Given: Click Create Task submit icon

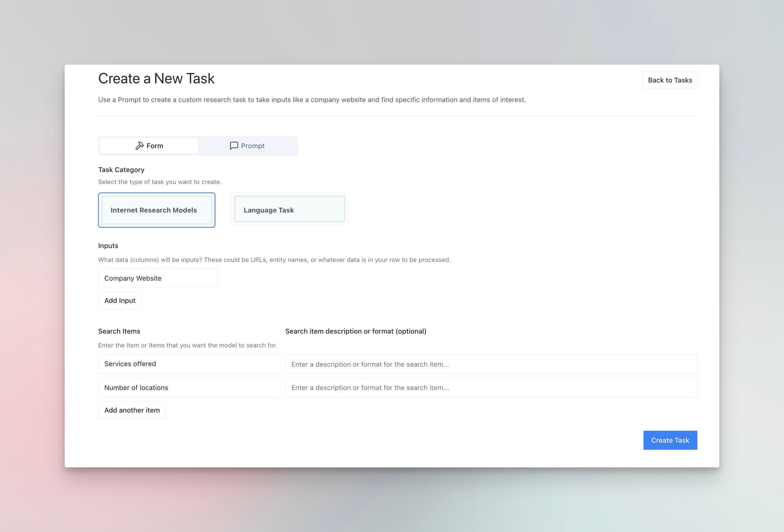Looking at the screenshot, I should [x=670, y=440].
